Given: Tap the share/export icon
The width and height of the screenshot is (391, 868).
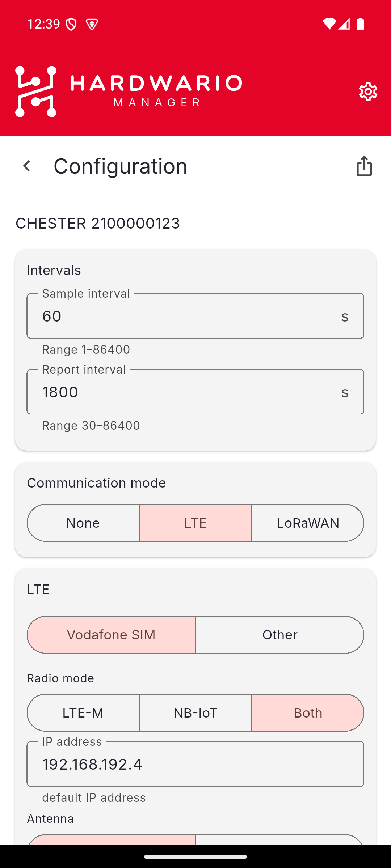Looking at the screenshot, I should (364, 166).
